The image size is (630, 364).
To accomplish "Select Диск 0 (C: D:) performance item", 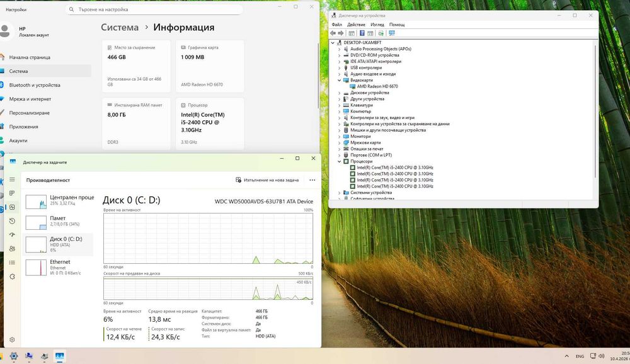I will [59, 244].
